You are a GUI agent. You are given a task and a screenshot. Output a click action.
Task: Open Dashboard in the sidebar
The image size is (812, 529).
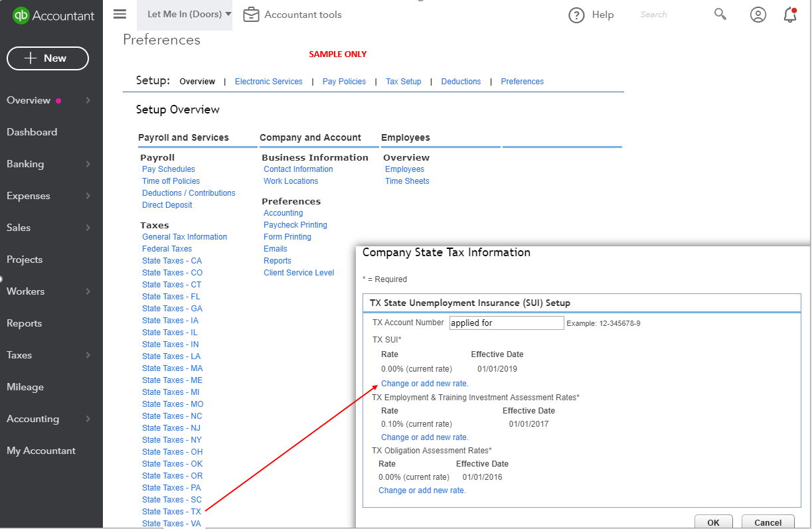coord(32,132)
